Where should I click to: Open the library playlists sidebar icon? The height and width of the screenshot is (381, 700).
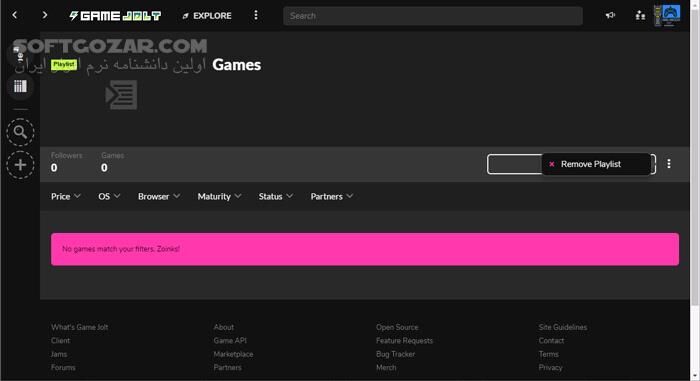click(20, 86)
